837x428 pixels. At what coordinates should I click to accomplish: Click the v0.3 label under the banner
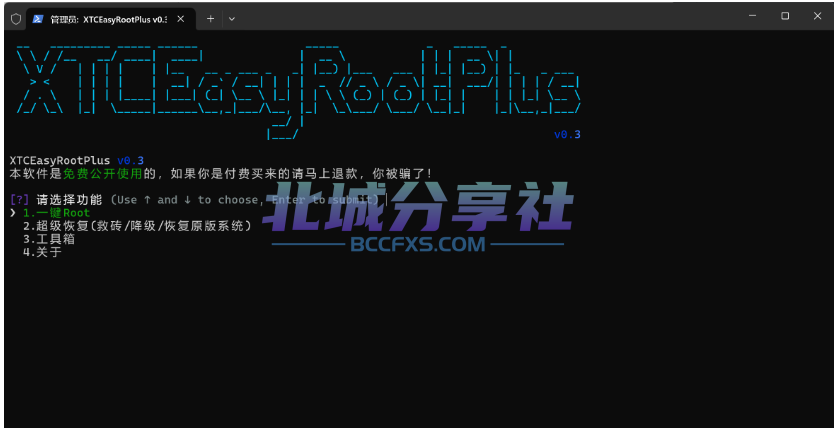pos(567,134)
